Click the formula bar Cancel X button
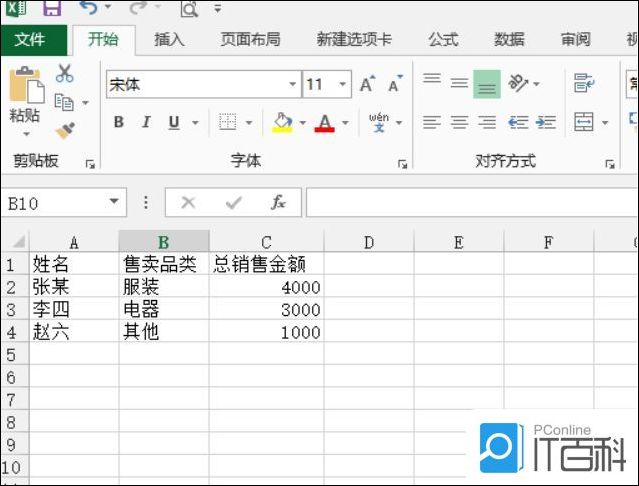639x486 pixels. (x=188, y=202)
